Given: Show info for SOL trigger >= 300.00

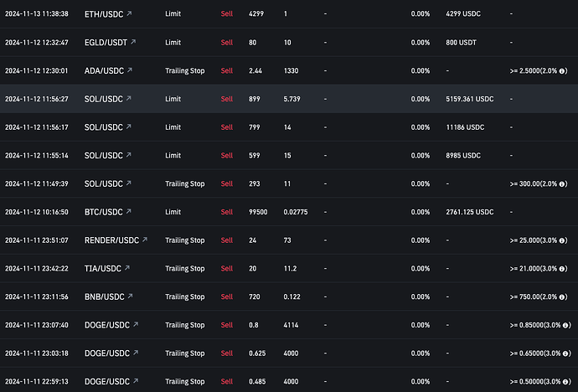Looking at the screenshot, I should point(562,183).
